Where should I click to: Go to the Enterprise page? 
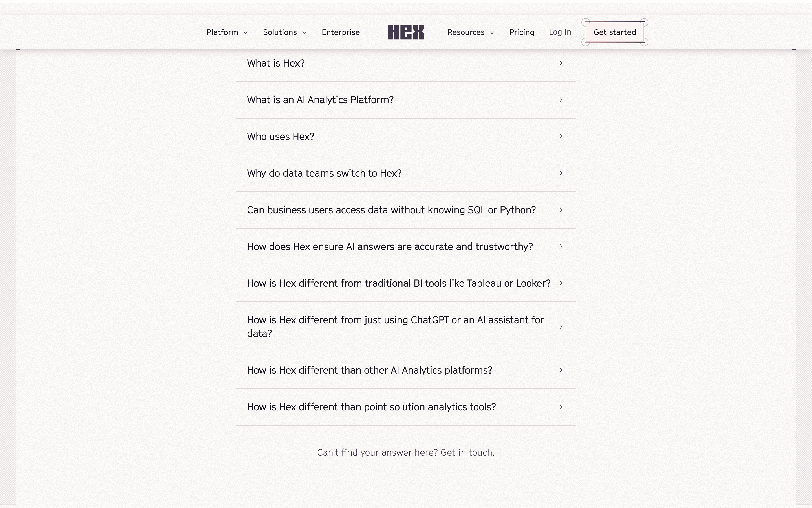tap(341, 32)
